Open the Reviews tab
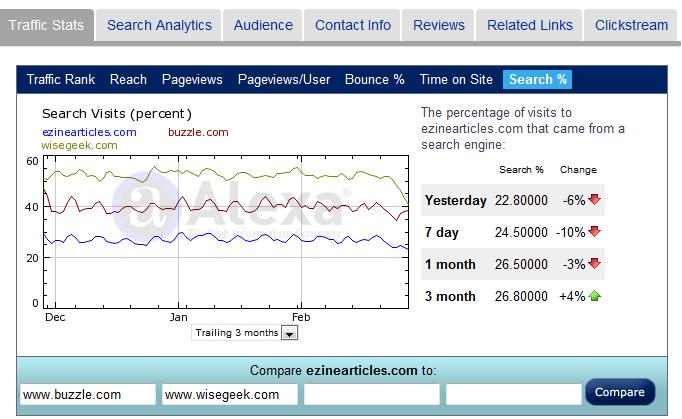Image resolution: width=682 pixels, height=419 pixels. click(439, 25)
